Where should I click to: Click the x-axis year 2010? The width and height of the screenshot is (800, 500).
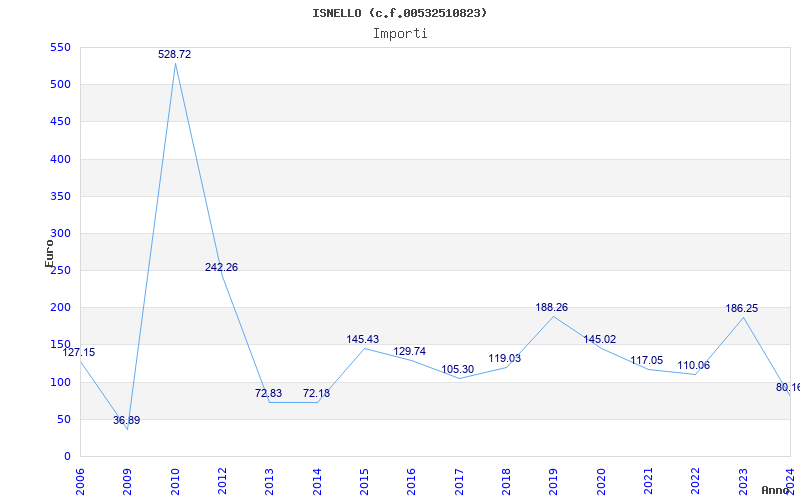point(174,482)
